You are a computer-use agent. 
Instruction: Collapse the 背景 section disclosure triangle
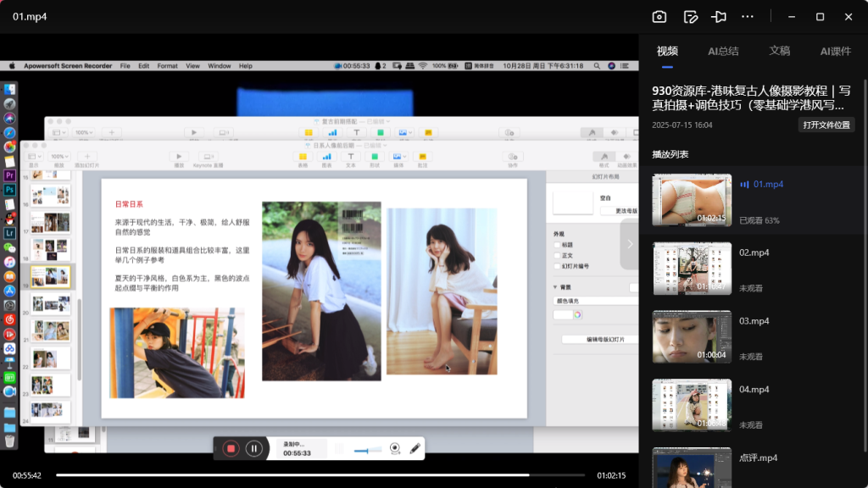[554, 287]
